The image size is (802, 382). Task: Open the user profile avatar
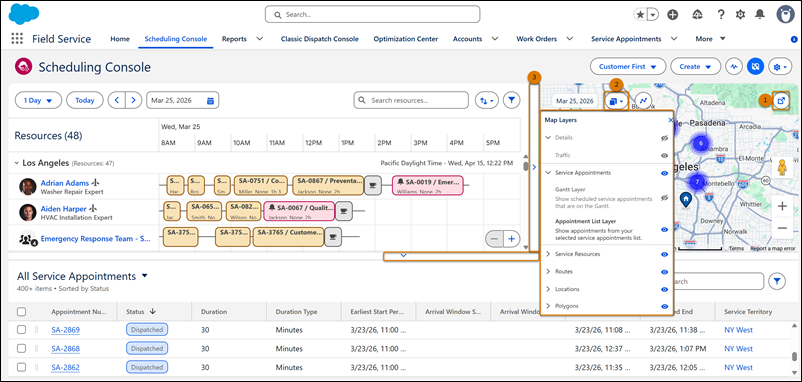pos(785,14)
